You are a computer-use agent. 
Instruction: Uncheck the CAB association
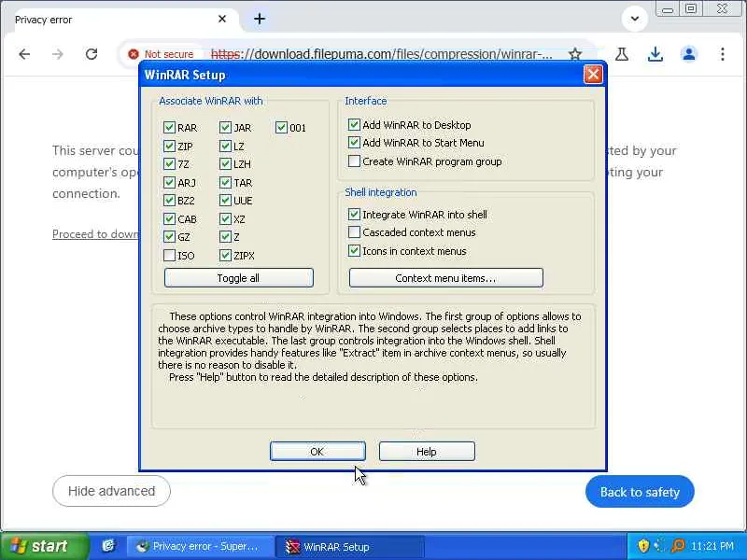tap(169, 218)
